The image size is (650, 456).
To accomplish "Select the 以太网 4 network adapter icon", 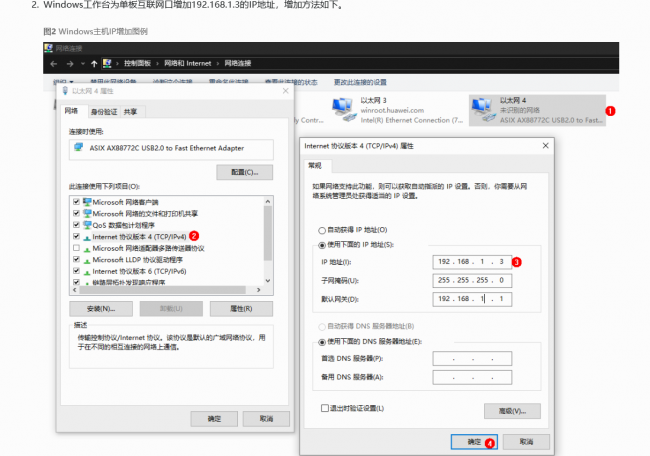I will [483, 110].
